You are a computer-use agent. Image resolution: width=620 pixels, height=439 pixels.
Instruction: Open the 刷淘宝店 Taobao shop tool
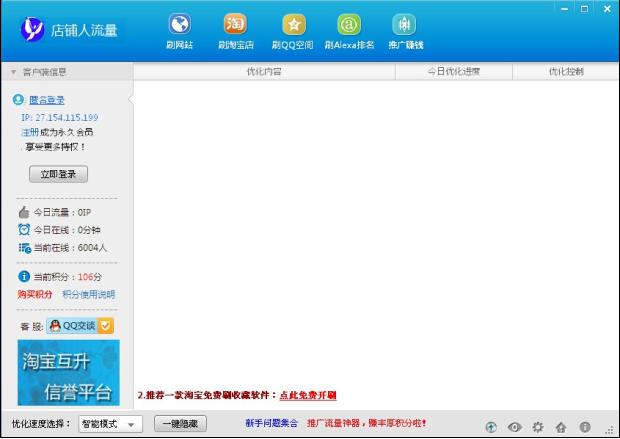click(x=236, y=30)
